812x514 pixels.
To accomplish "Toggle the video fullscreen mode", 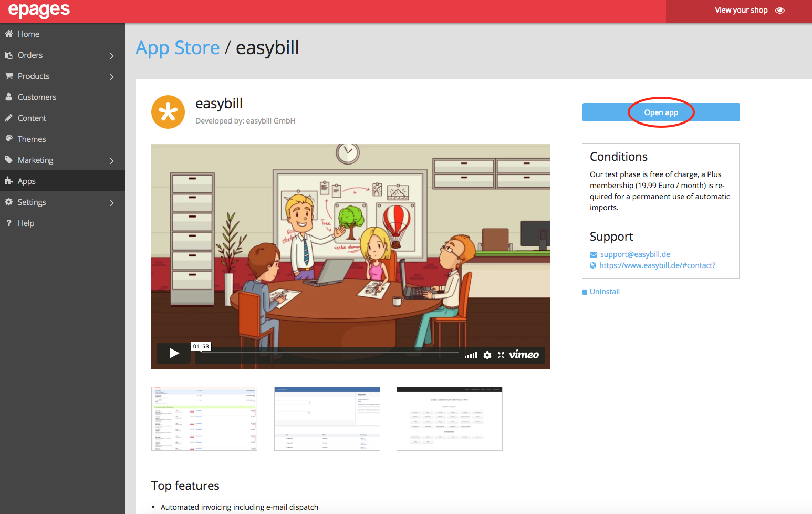I will [x=501, y=355].
